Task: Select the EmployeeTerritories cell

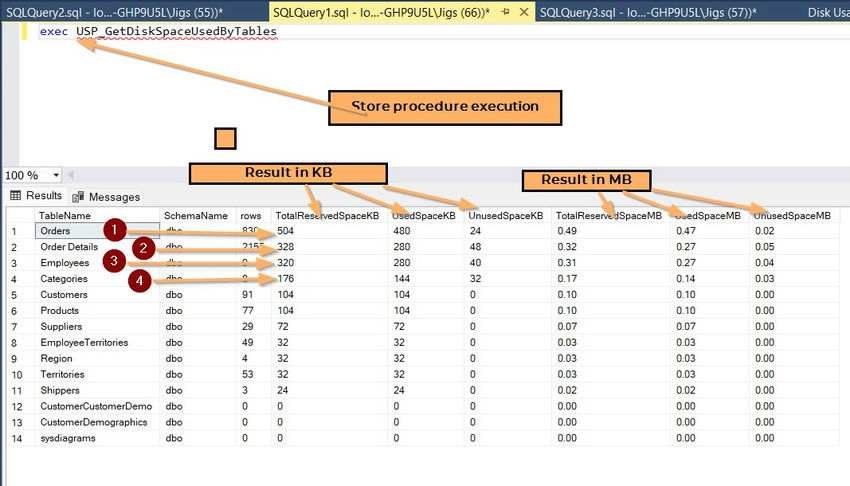Action: (x=97, y=342)
